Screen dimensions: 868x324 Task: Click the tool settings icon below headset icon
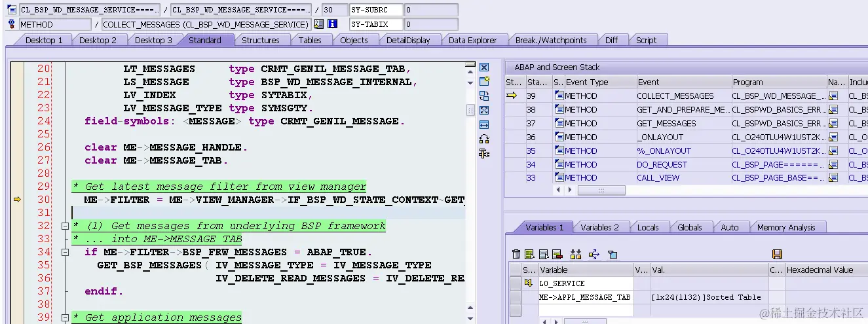coord(484,153)
